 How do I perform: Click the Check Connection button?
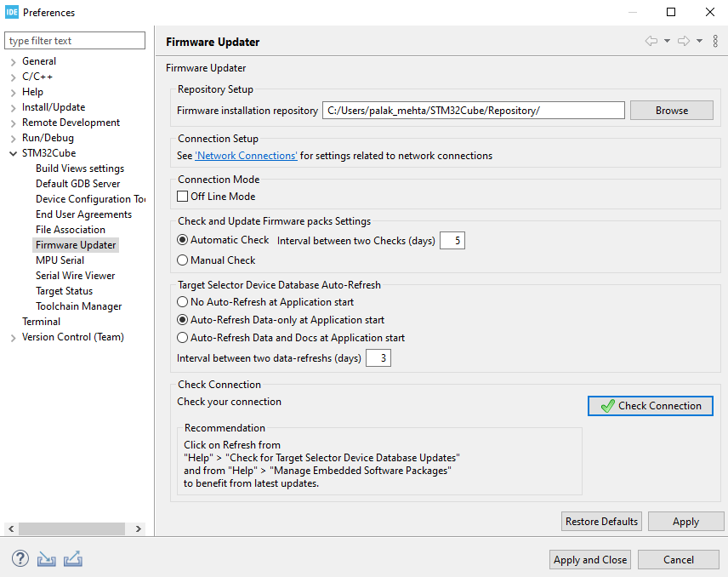point(651,406)
